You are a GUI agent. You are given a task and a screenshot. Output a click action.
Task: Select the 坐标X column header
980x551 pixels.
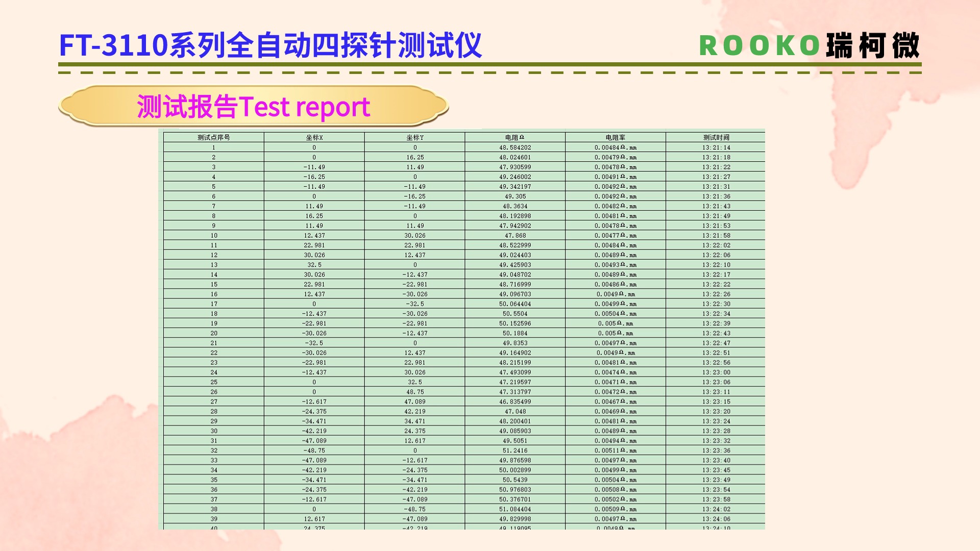click(x=314, y=138)
